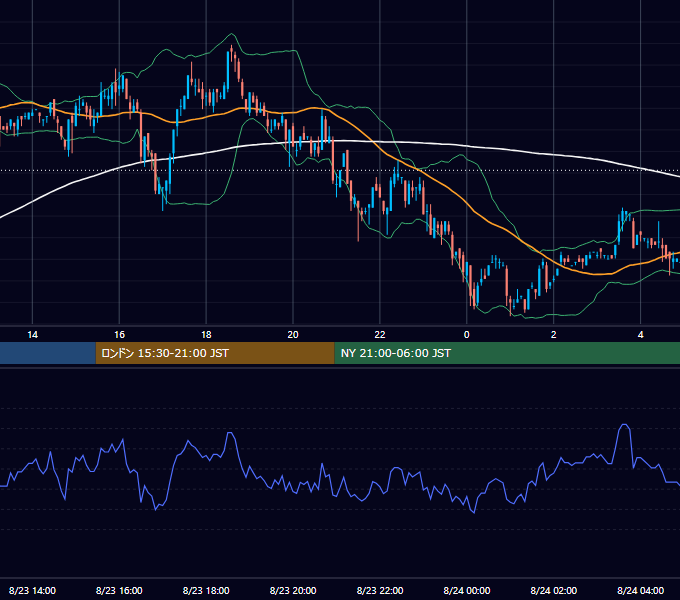Click the 8/24 02:00 date label
Screen dimensions: 680x600
(553, 590)
